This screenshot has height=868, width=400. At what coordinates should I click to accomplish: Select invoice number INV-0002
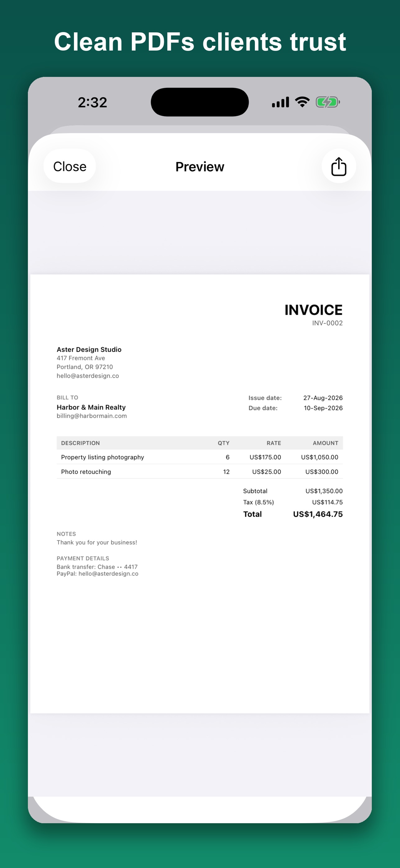point(327,323)
